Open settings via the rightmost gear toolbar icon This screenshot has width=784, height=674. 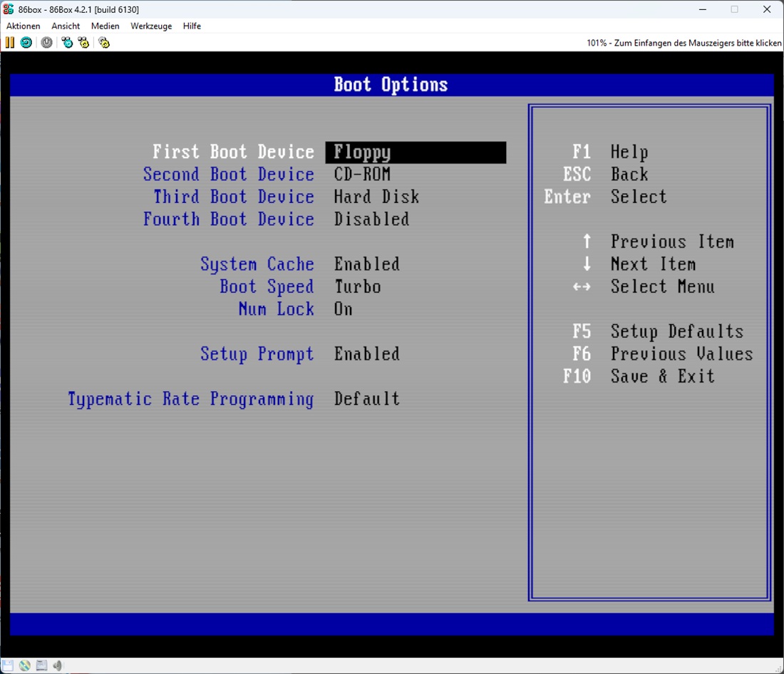tap(104, 43)
